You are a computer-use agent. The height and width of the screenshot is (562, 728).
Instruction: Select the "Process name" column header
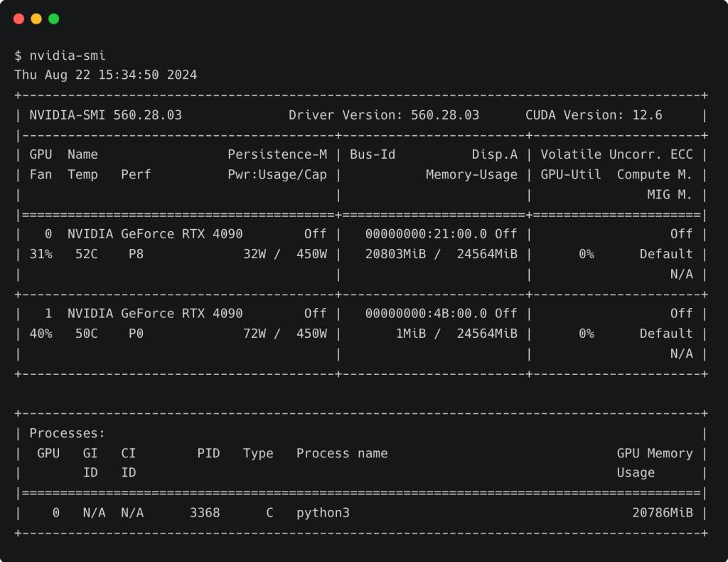[342, 453]
